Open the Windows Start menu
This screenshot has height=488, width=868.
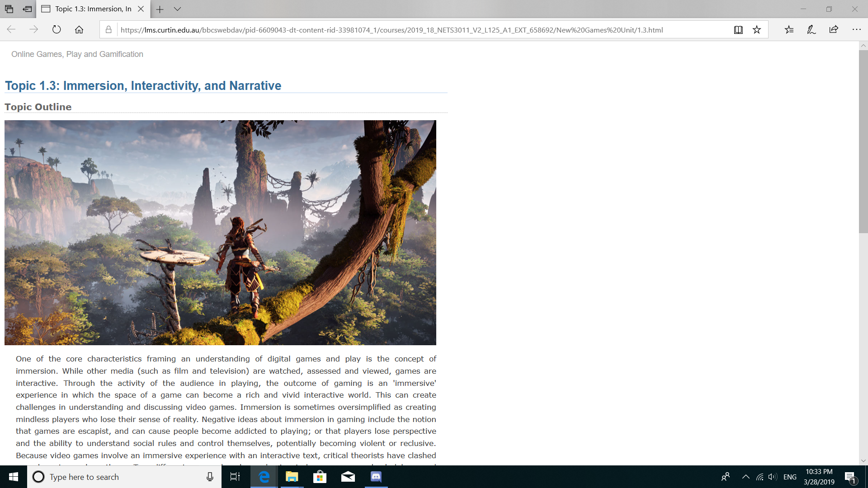pos(14,477)
